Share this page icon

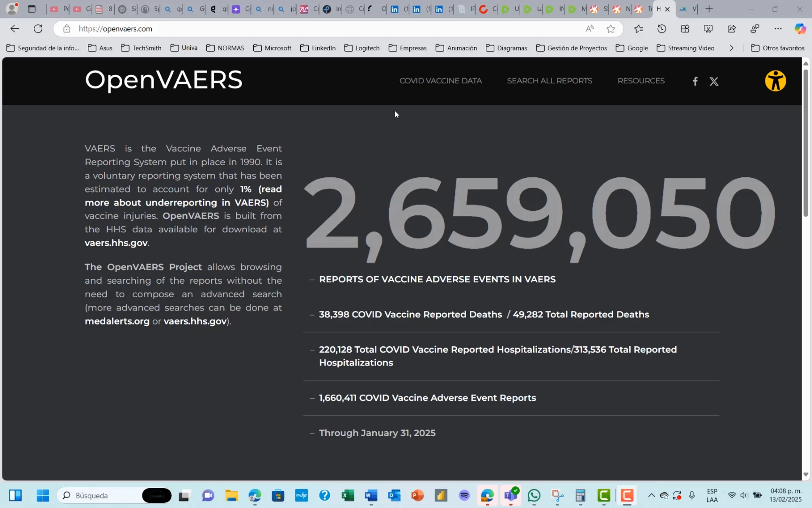tap(732, 29)
